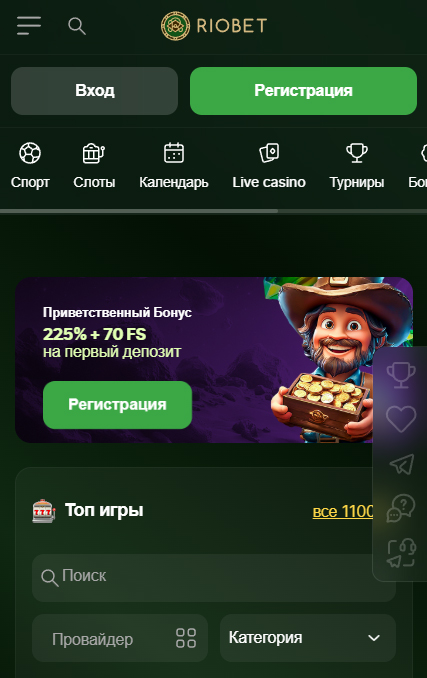Open the help chat question icon
Image resolution: width=427 pixels, height=678 pixels.
[x=401, y=508]
